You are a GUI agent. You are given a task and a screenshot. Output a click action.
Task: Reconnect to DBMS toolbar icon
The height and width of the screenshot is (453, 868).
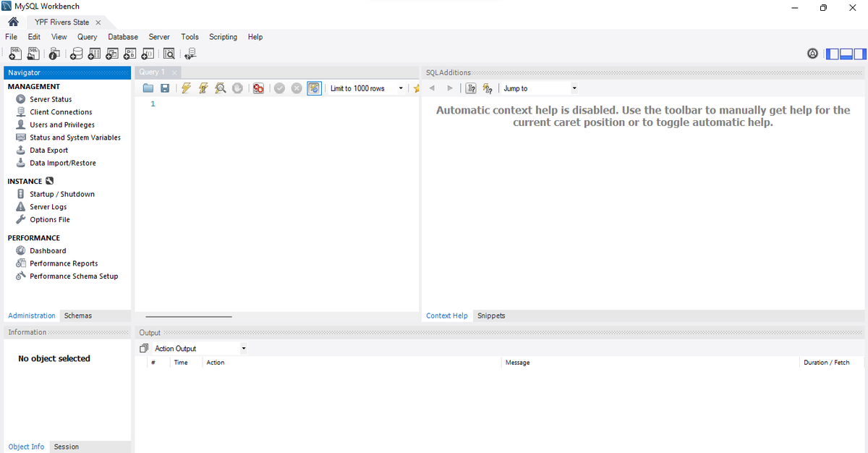tap(190, 53)
